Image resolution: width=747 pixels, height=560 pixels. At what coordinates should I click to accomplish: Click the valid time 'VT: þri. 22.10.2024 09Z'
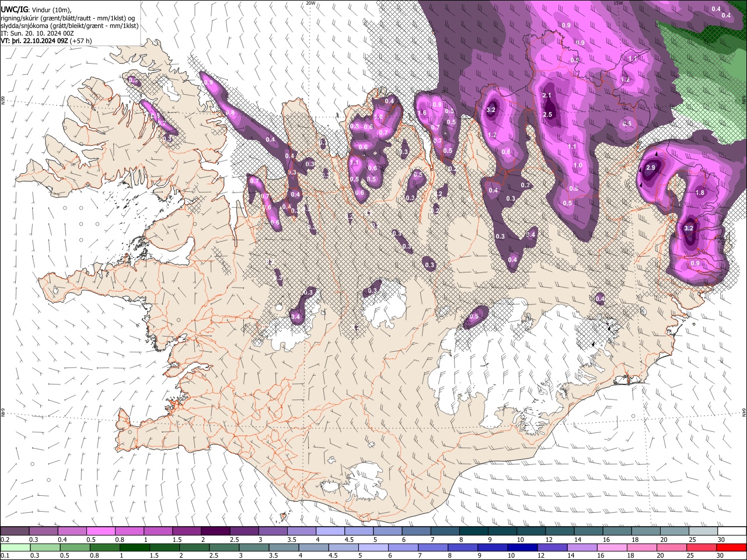pos(34,41)
